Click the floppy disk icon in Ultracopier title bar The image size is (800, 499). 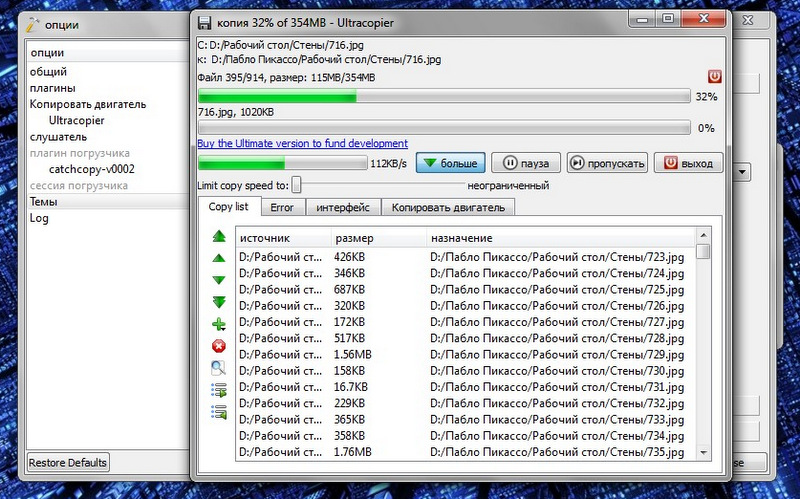coord(204,23)
